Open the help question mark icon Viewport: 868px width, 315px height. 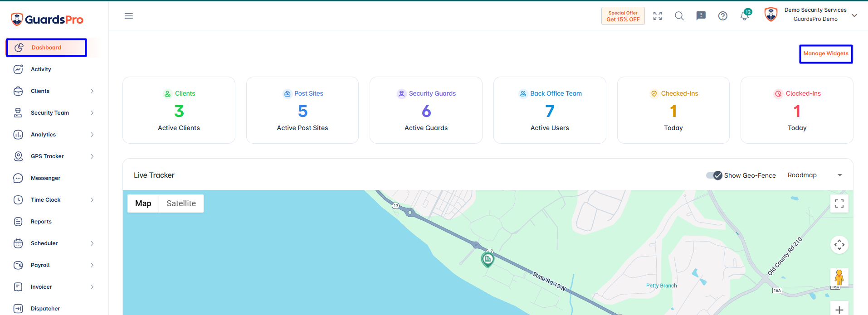pos(723,16)
